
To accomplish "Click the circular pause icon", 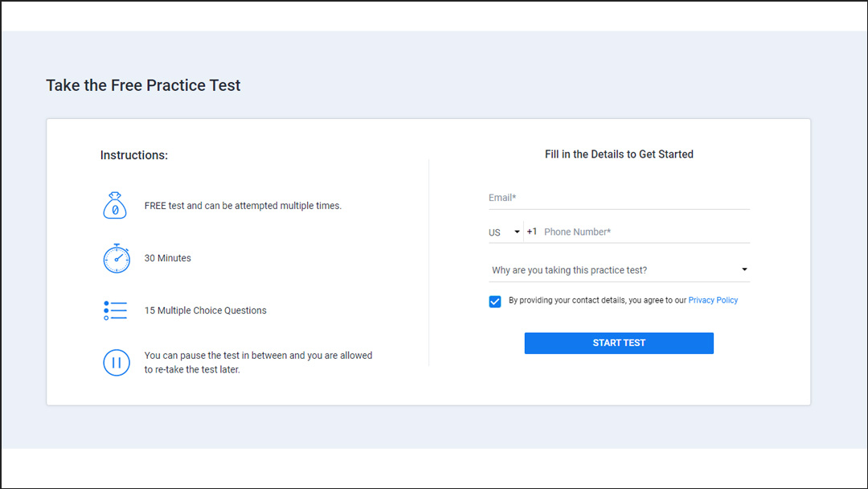I will tap(116, 362).
